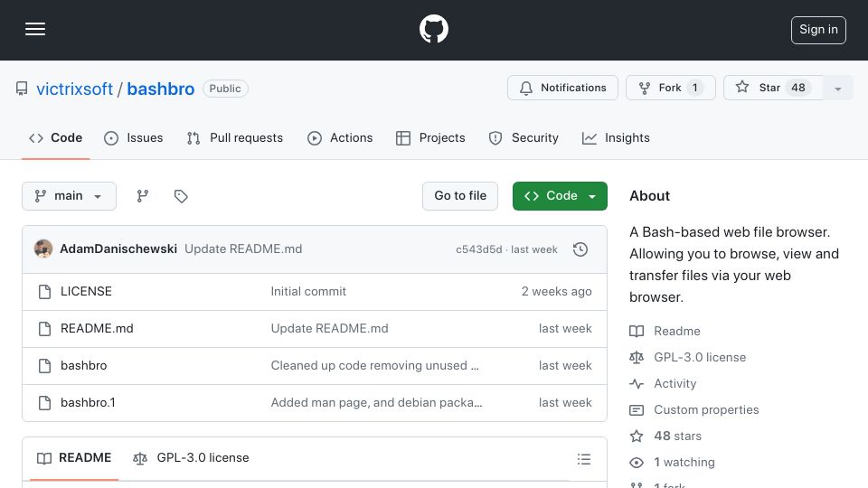
Task: Click the bashbro.1 file icon
Action: pyautogui.click(x=45, y=403)
